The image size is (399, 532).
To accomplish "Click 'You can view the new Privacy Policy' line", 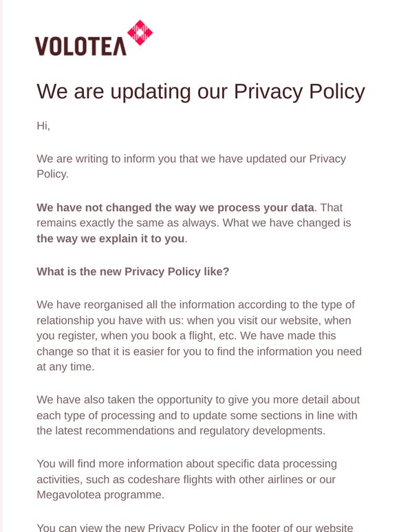I will point(195,528).
